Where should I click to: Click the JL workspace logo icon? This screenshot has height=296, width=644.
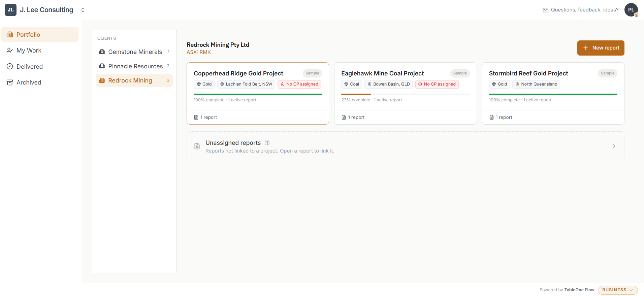tap(10, 10)
